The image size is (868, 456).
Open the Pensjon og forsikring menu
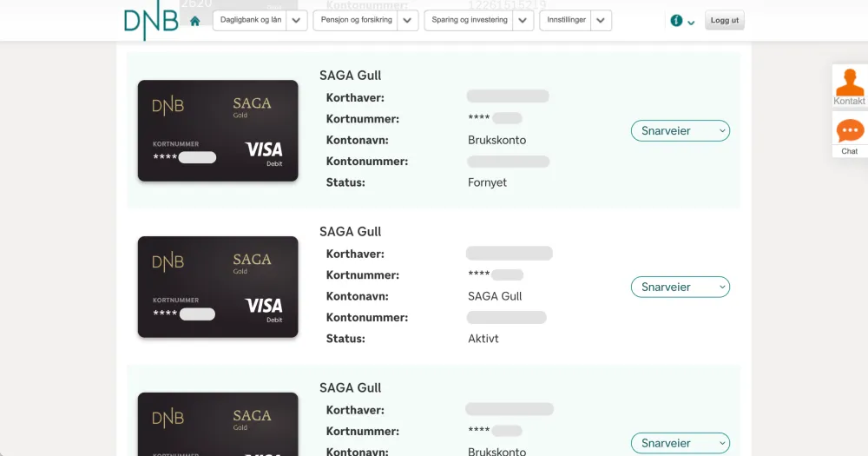click(355, 21)
